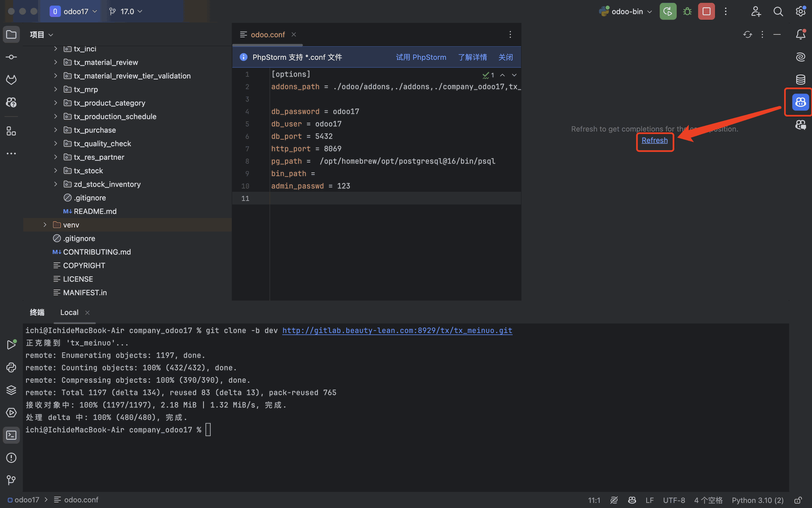Click the UTF-8 encoding status entry
The height and width of the screenshot is (508, 812).
coord(674,500)
